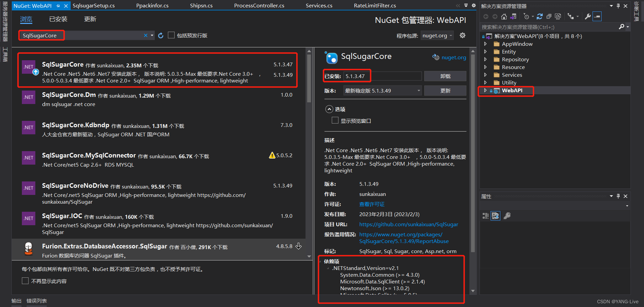Collapse the .NETStandard dependency group
The height and width of the screenshot is (307, 644).
click(328, 268)
